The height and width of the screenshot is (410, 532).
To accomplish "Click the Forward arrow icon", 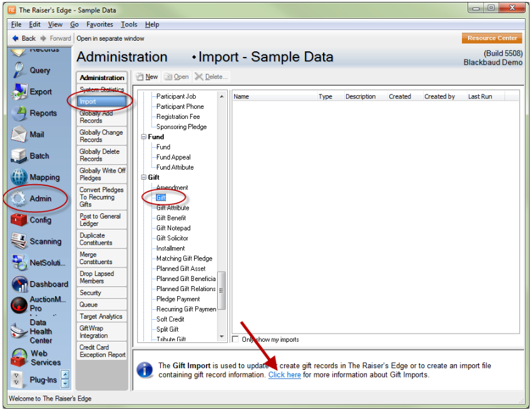I will coord(43,38).
